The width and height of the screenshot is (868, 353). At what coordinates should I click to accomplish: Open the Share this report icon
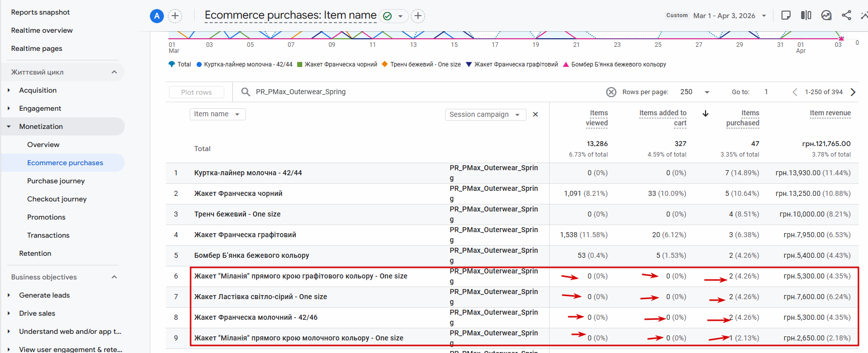[x=846, y=15]
